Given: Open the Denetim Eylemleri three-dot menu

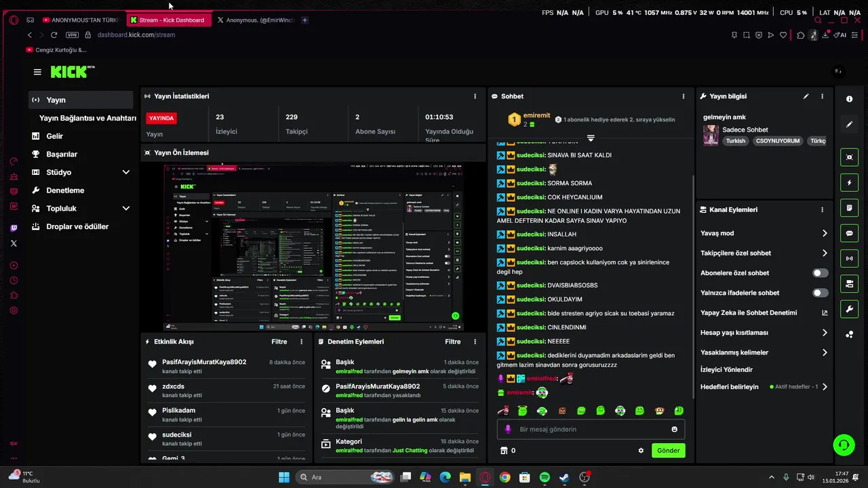Looking at the screenshot, I should tap(475, 342).
